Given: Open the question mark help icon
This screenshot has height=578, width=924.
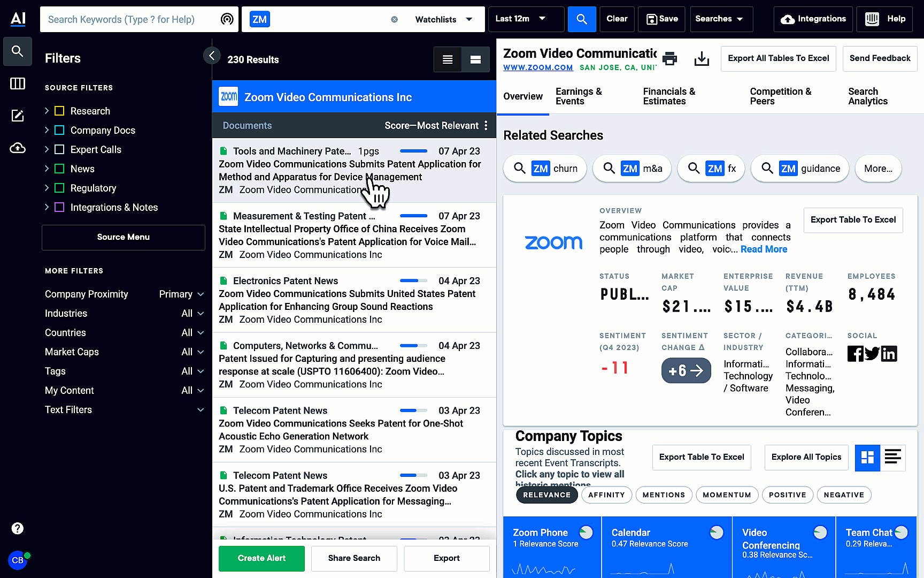Looking at the screenshot, I should [18, 528].
